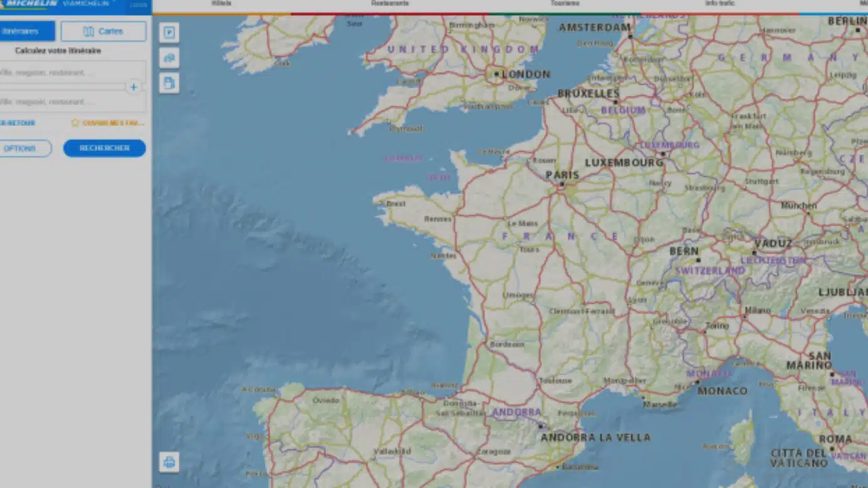Click the LONDON label on map

[526, 74]
